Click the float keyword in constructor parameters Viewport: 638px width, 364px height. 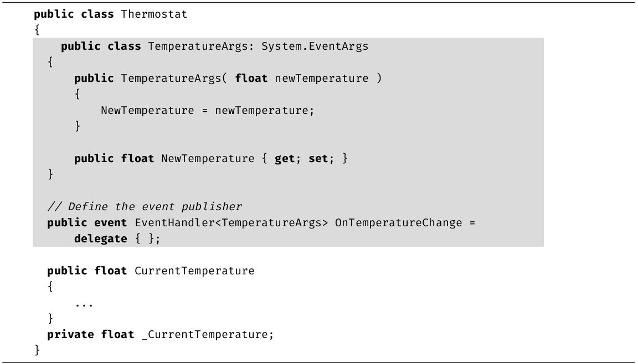point(251,79)
